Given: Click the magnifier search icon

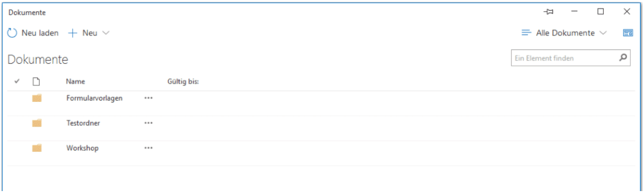Looking at the screenshot, I should point(623,58).
